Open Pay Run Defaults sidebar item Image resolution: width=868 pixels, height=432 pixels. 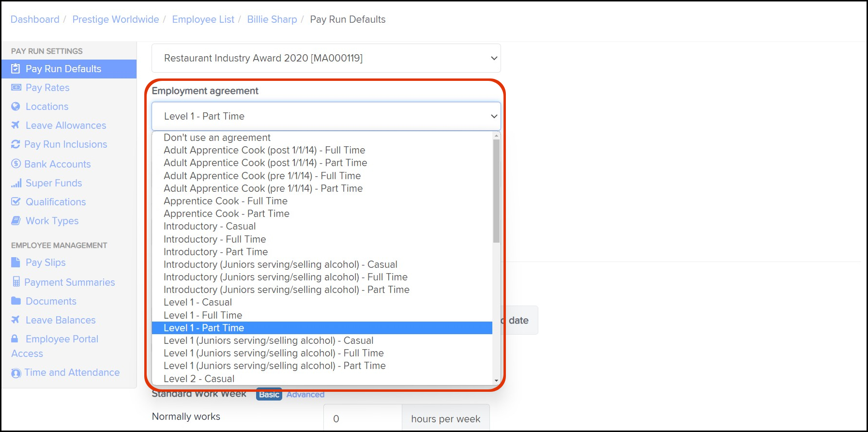click(63, 69)
